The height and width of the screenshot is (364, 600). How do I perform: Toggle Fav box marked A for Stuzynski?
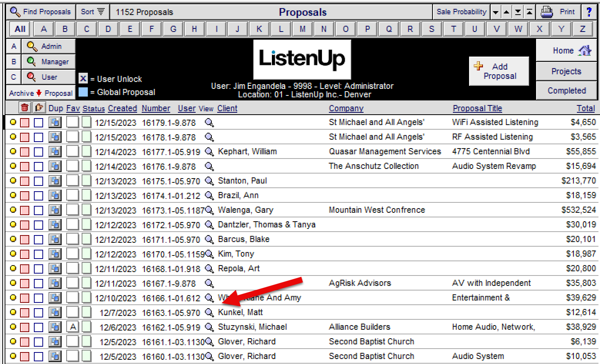pyautogui.click(x=72, y=327)
